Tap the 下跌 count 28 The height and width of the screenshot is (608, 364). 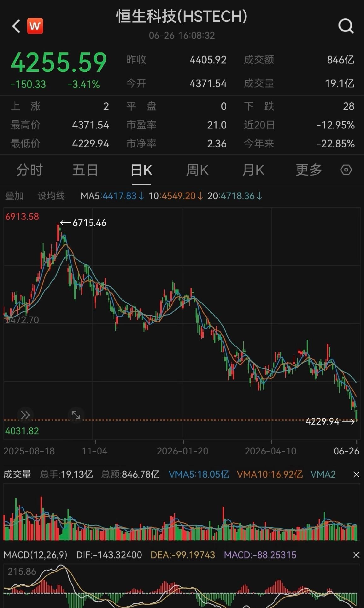click(349, 106)
